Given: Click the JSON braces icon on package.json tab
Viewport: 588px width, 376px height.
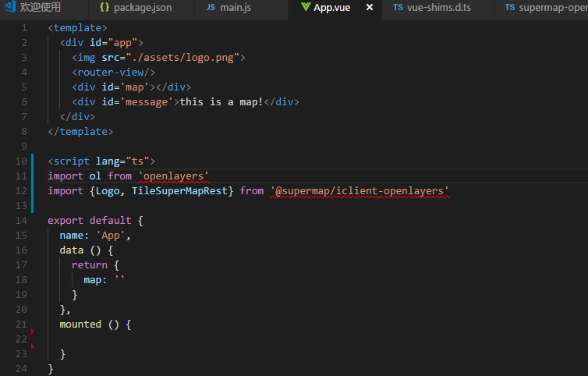Looking at the screenshot, I should (x=104, y=7).
